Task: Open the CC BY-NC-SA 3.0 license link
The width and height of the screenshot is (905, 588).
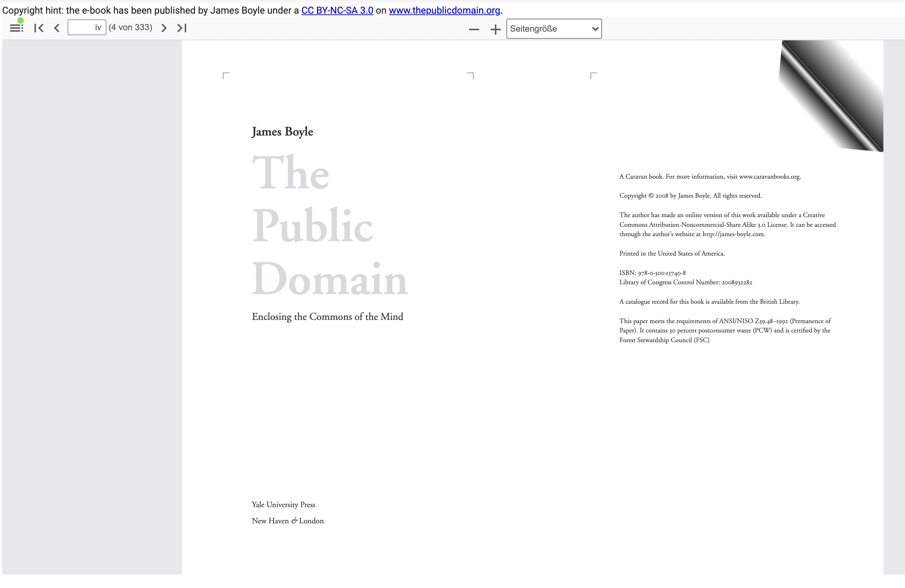Action: pos(337,10)
